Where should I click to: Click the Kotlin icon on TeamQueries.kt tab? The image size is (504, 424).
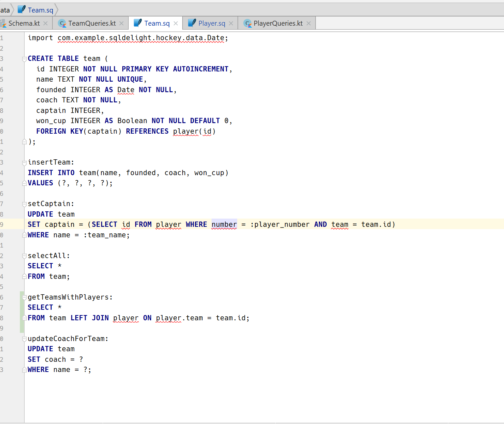62,23
